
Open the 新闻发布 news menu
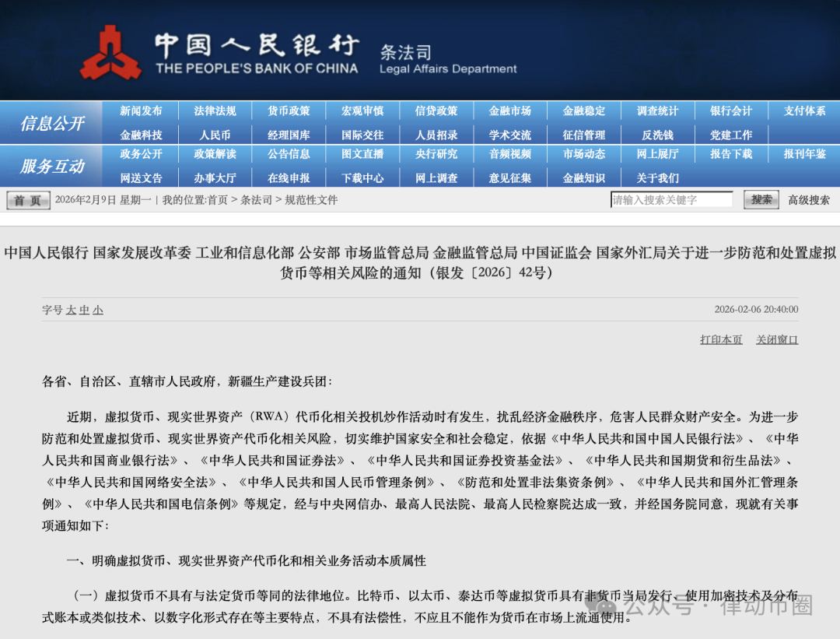click(142, 111)
